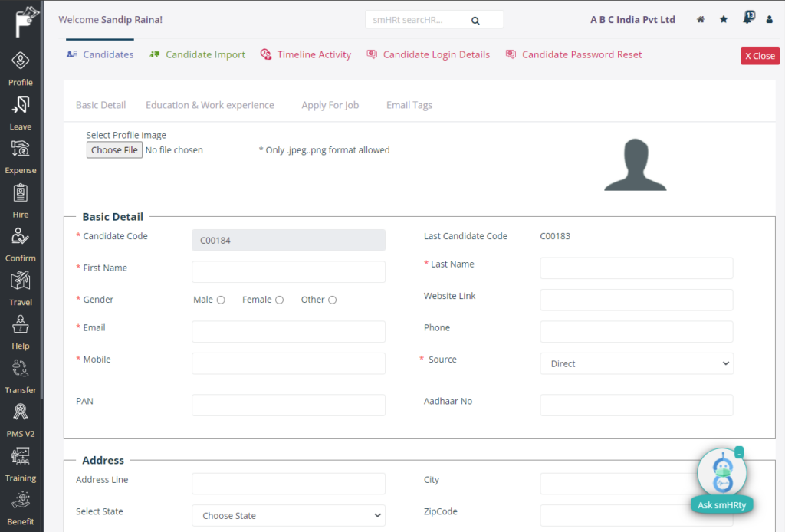This screenshot has width=785, height=532.
Task: Click the First Name input field
Action: (x=288, y=272)
